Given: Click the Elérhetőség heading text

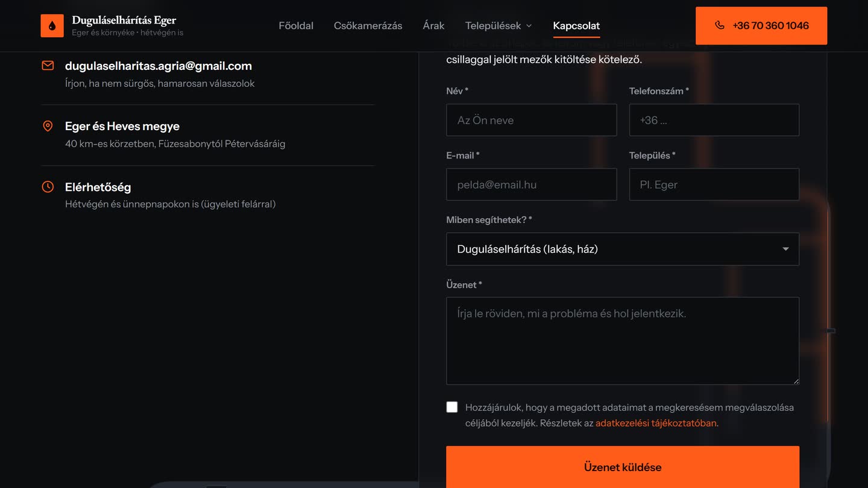Looking at the screenshot, I should [x=98, y=187].
